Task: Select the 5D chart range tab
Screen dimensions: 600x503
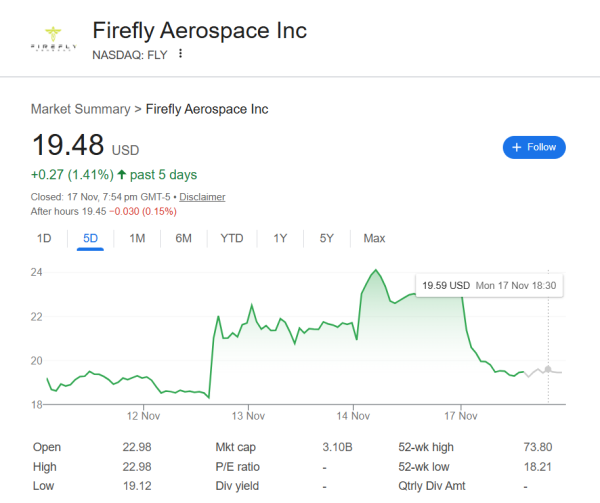Action: coord(90,238)
